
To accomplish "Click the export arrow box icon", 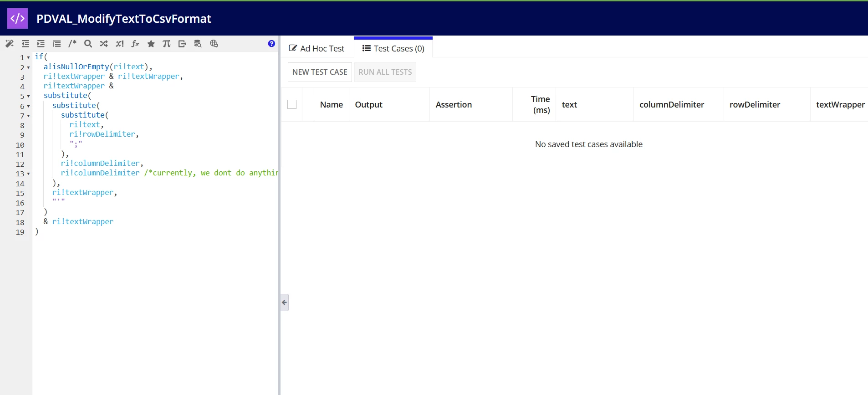I will (182, 44).
